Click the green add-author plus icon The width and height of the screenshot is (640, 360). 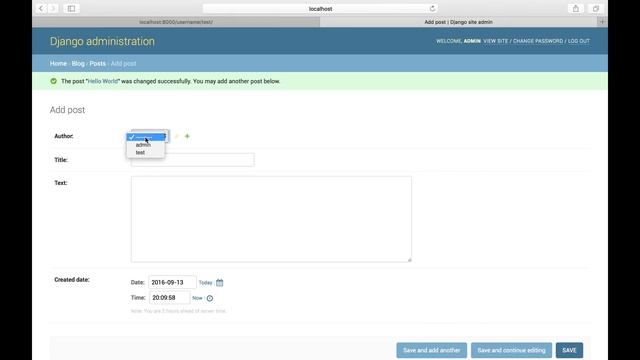click(x=187, y=136)
